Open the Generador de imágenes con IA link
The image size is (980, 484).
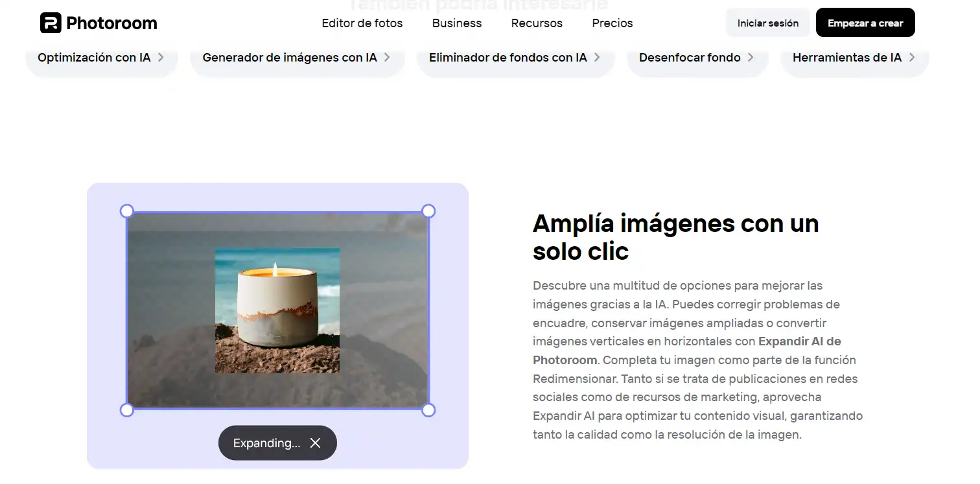[297, 58]
